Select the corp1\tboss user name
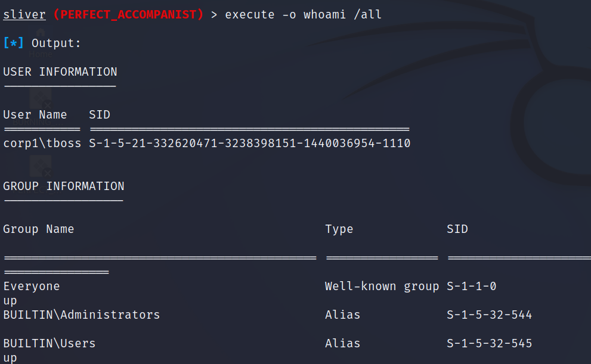 pos(42,143)
